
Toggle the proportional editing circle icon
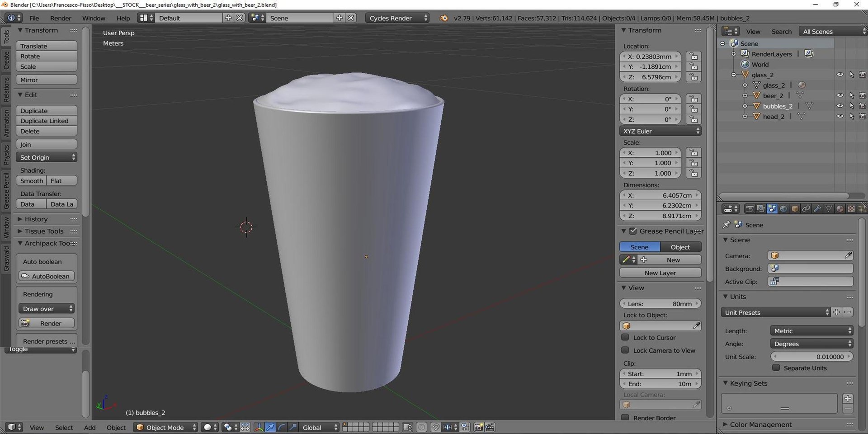point(421,427)
